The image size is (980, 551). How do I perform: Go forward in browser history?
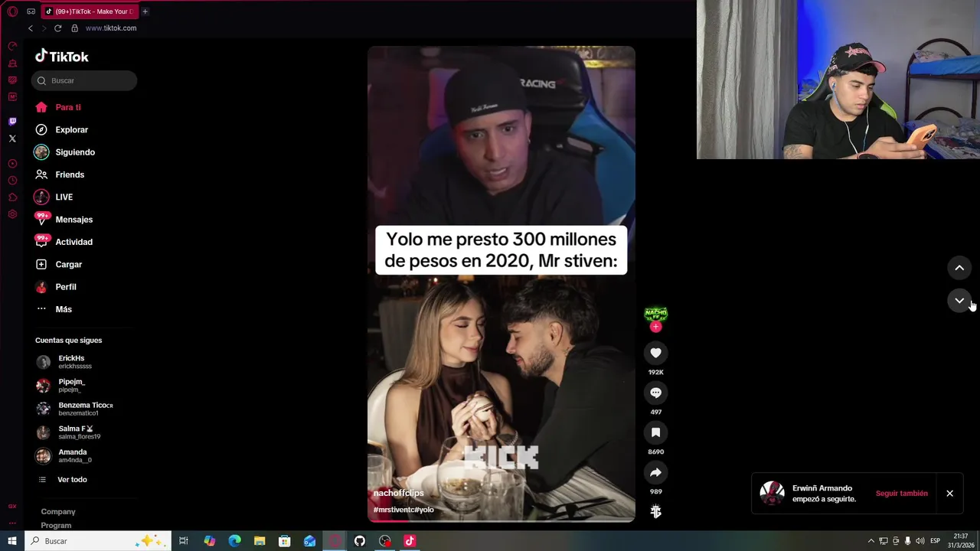coord(44,28)
